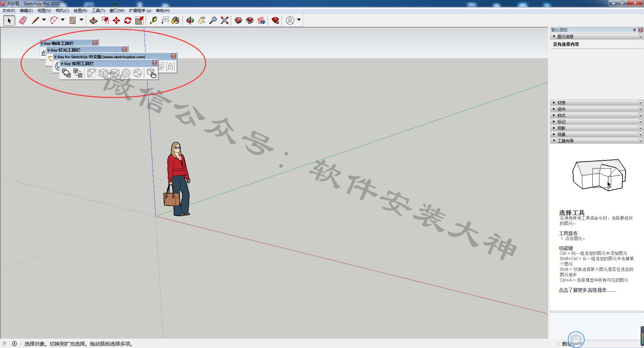
Task: Choose the Text label tool
Action: click(x=165, y=21)
